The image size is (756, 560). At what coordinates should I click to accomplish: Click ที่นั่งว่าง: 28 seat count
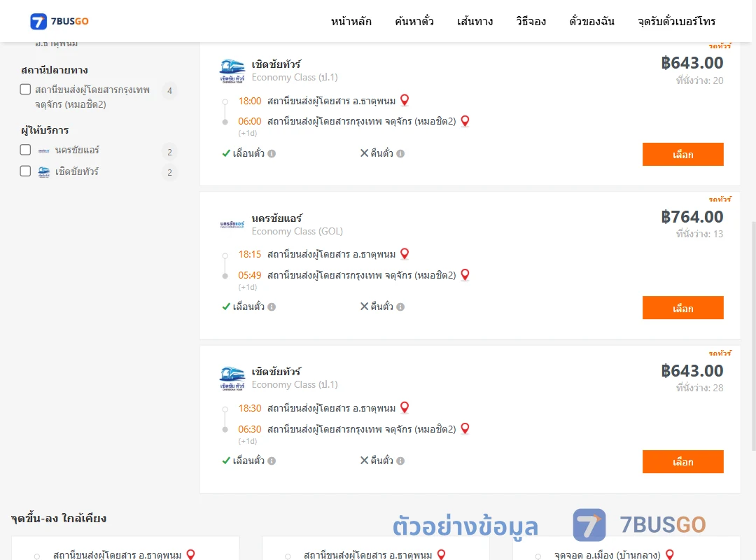(x=699, y=388)
